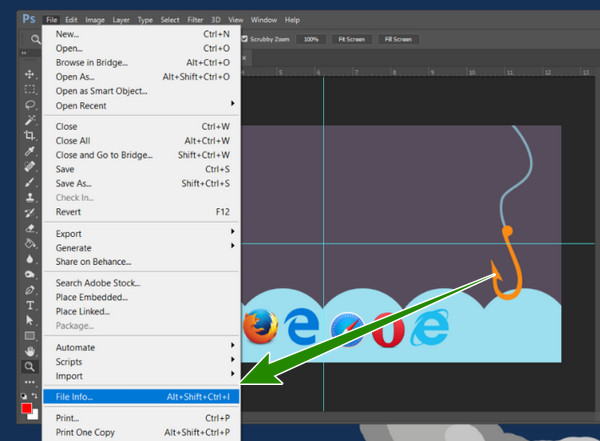Viewport: 600px width, 441px height.
Task: Select the Paint Bucket tool
Action: click(30, 243)
